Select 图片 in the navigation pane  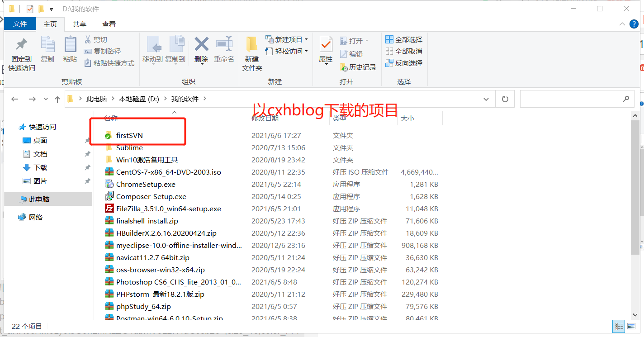tap(40, 181)
